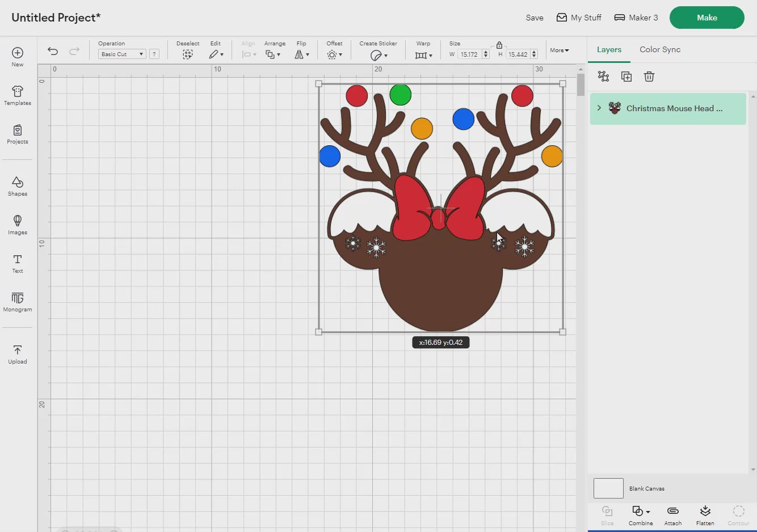Click the width input field 15.172
Image resolution: width=757 pixels, height=532 pixels.
pos(469,54)
